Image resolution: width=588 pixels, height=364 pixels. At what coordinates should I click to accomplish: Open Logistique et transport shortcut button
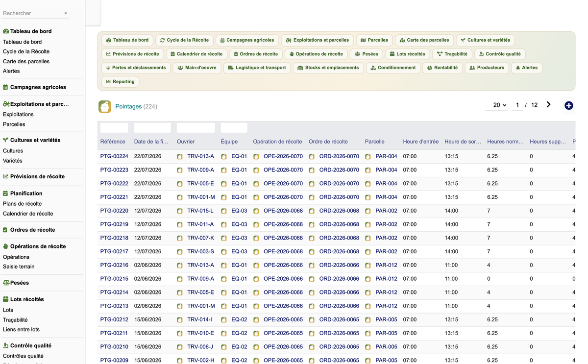tap(257, 68)
